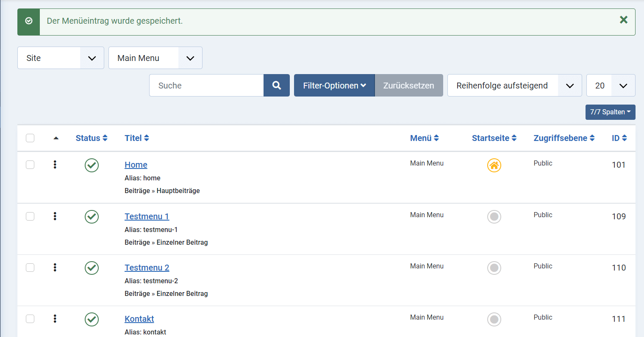Viewport: 644px width, 337px height.
Task: Open drag handle dots for Kontakt row
Action: point(55,319)
